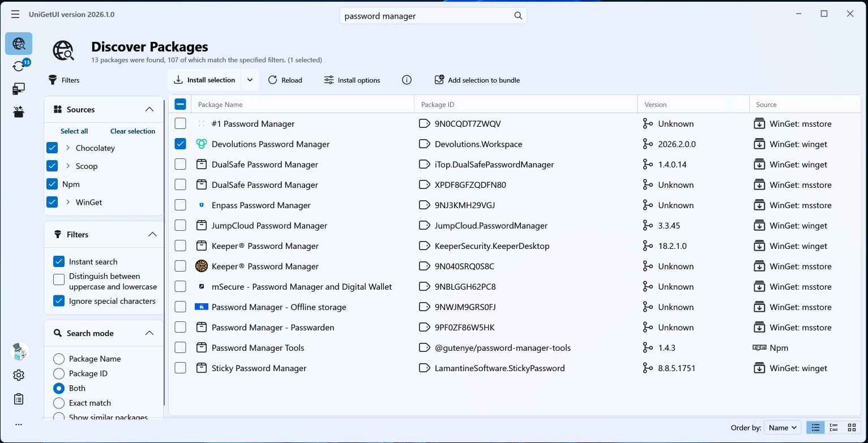Open the Software Updates sidebar page
This screenshot has width=868, height=443.
tap(19, 66)
